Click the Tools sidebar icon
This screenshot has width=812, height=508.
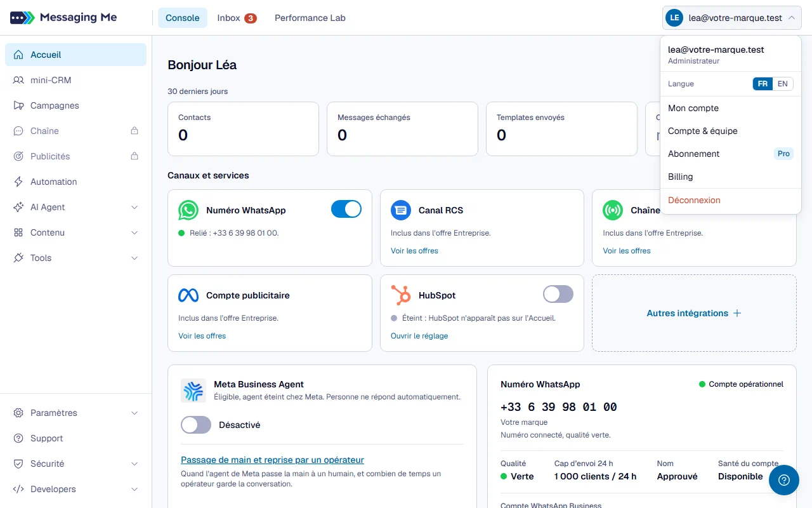(x=18, y=258)
